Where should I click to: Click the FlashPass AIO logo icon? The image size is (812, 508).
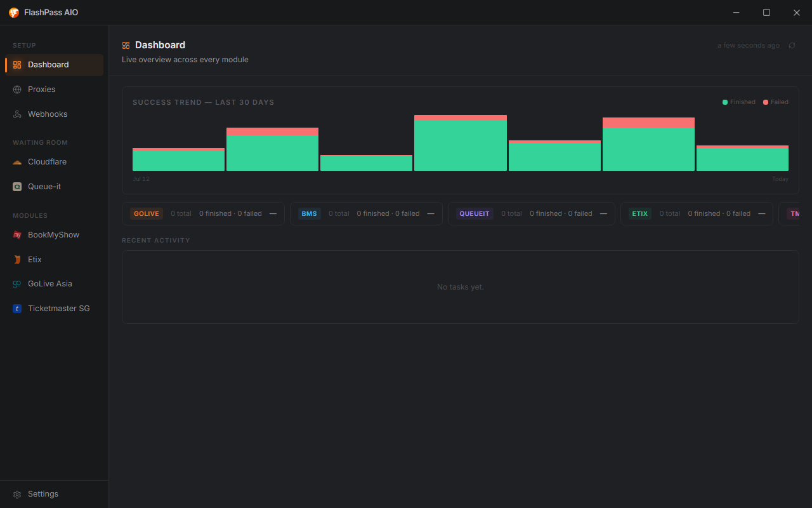tap(13, 13)
